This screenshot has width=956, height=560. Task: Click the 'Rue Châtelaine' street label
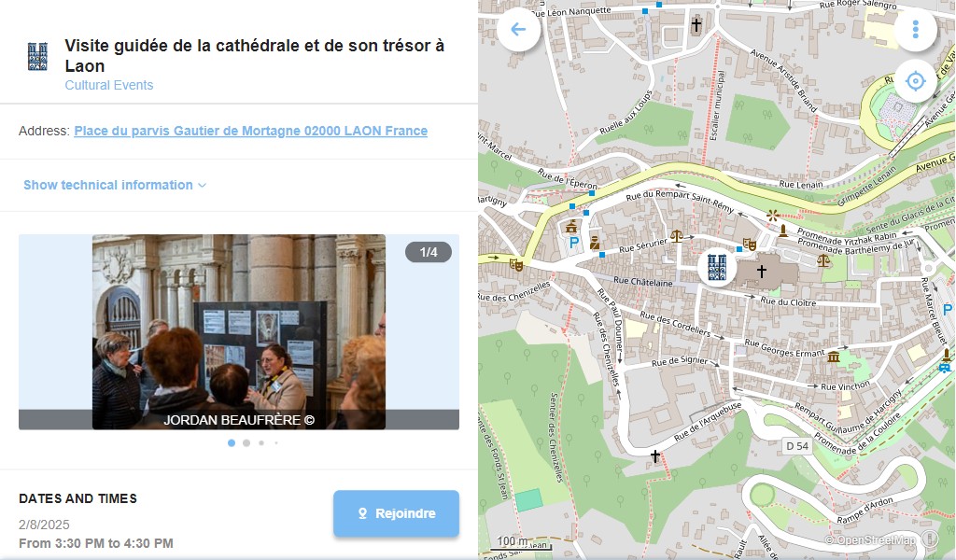coord(642,282)
